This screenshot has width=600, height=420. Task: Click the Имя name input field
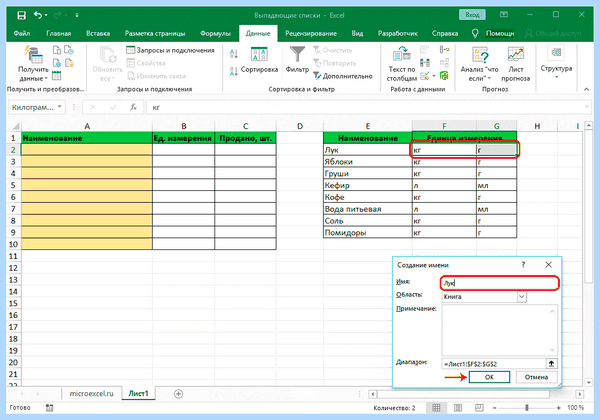tap(499, 283)
